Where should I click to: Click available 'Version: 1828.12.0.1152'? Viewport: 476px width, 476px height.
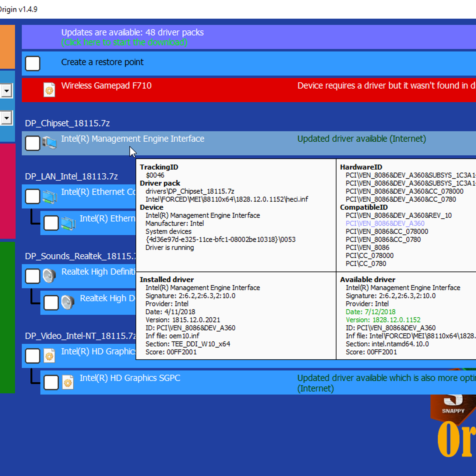383,320
